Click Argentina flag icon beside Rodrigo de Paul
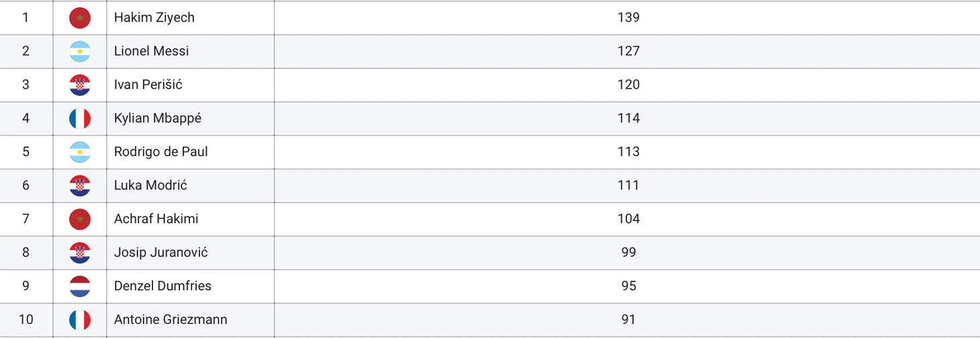 pos(80,152)
